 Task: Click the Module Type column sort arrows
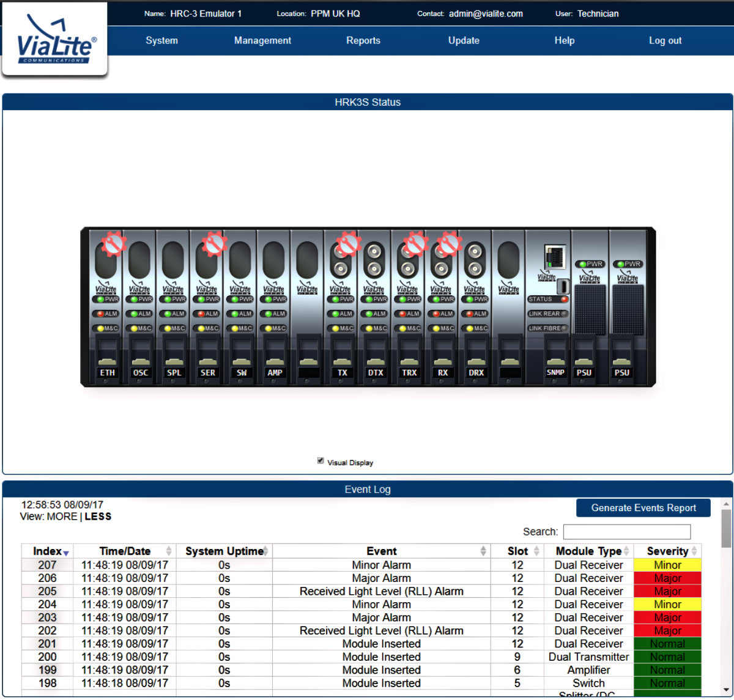coord(626,551)
